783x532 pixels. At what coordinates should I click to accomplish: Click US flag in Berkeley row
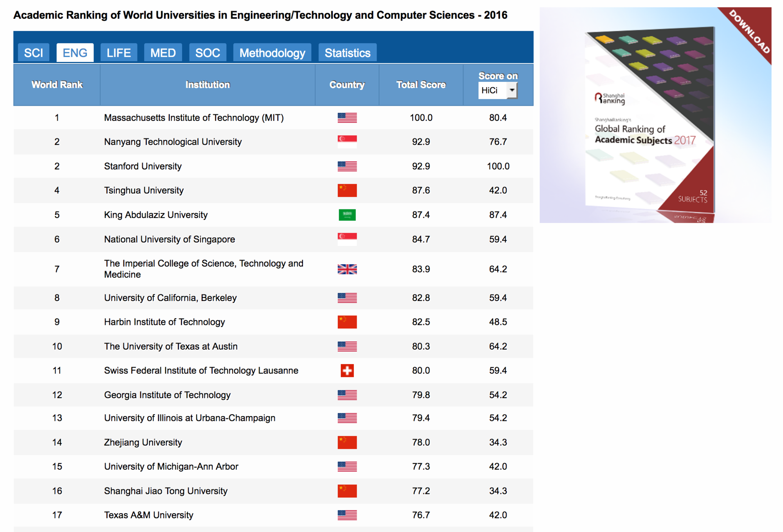(347, 298)
